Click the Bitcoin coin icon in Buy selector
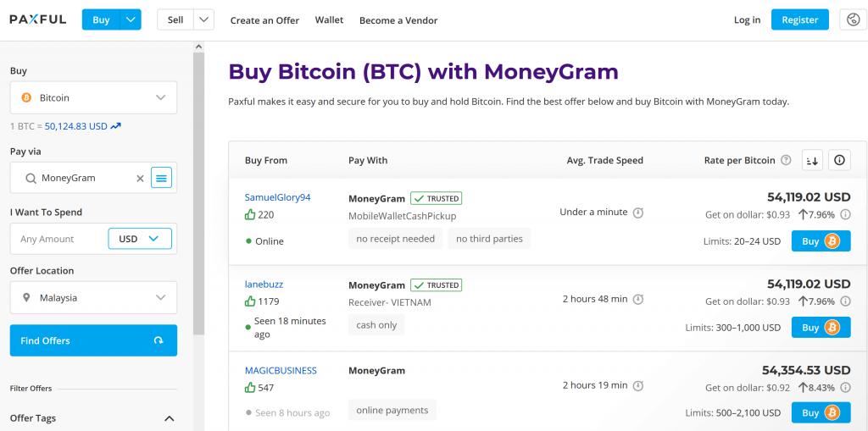This screenshot has width=868, height=431. [26, 98]
